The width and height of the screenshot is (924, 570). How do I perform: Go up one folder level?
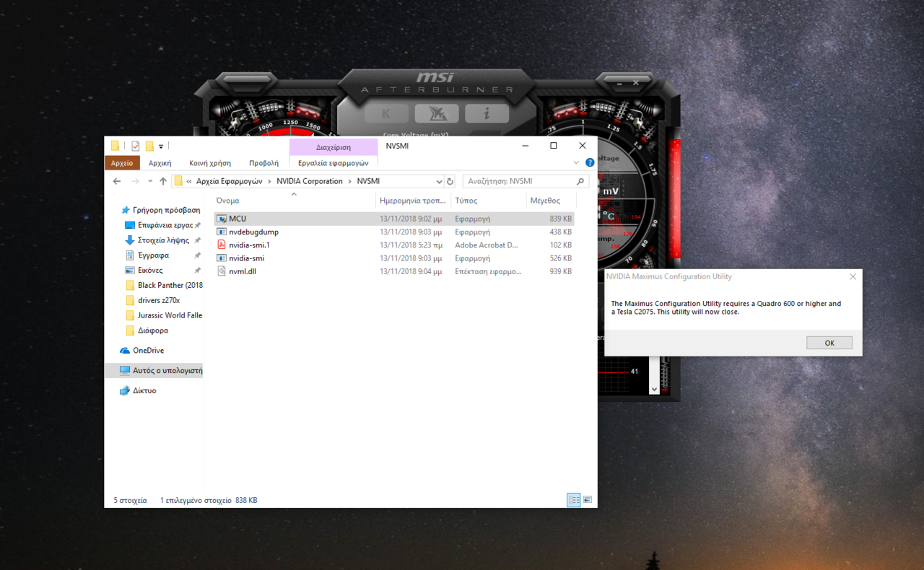163,181
